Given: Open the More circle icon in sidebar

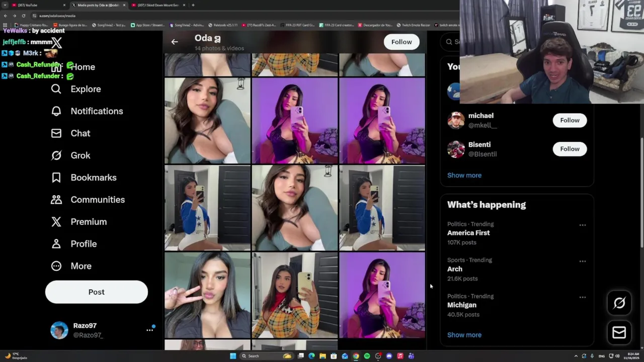Looking at the screenshot, I should pos(56,266).
